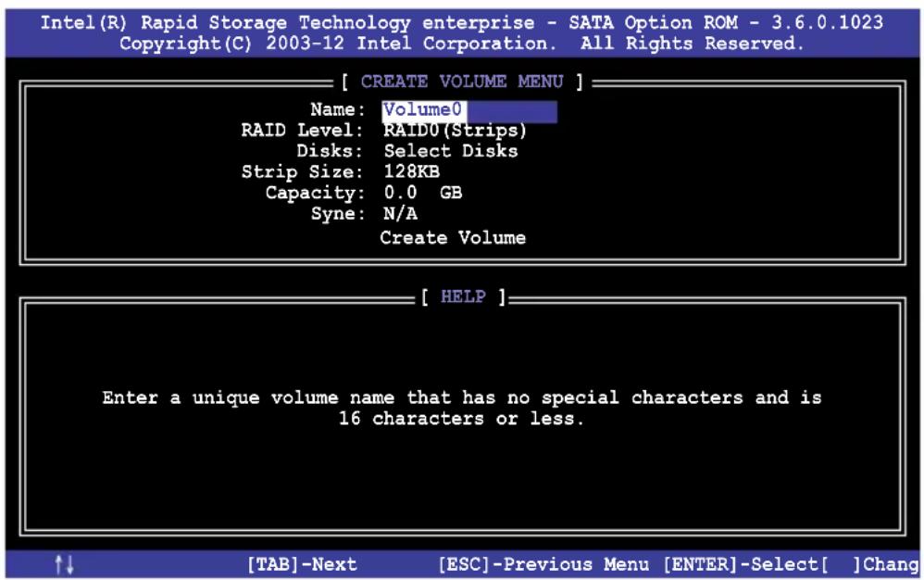
Task: Click the Syne: label
Action: 338,214
